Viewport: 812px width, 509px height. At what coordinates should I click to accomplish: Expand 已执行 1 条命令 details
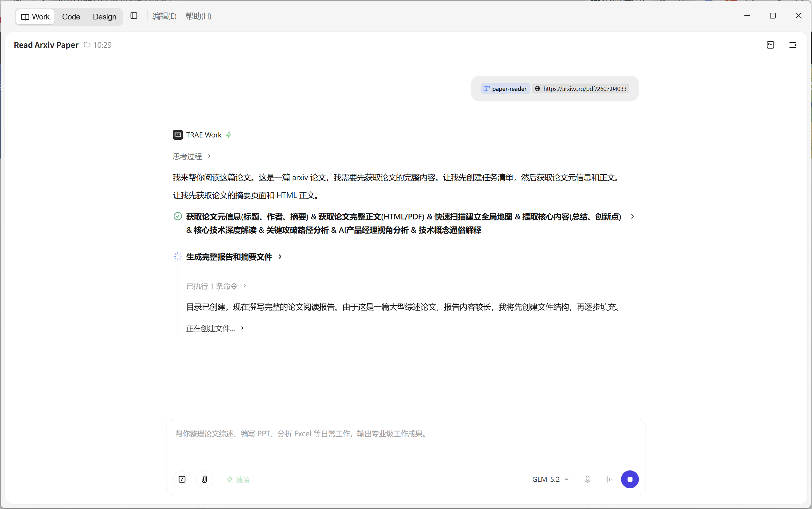click(x=216, y=286)
